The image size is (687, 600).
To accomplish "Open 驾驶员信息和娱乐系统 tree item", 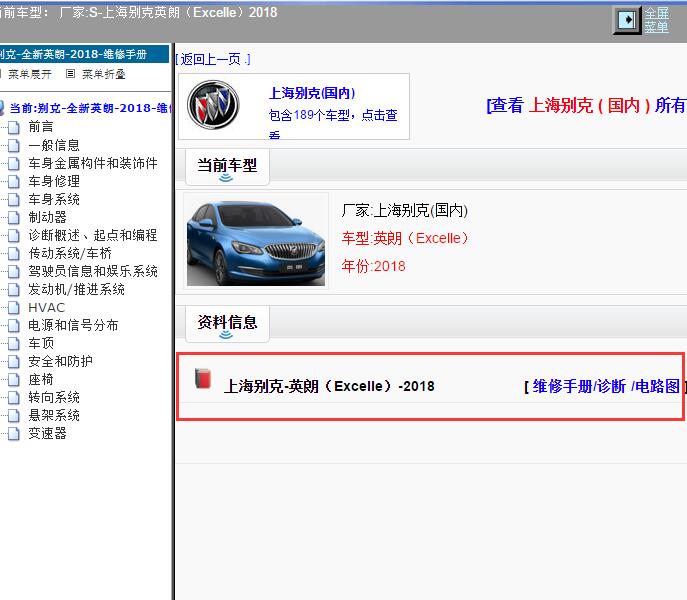I will point(93,271).
